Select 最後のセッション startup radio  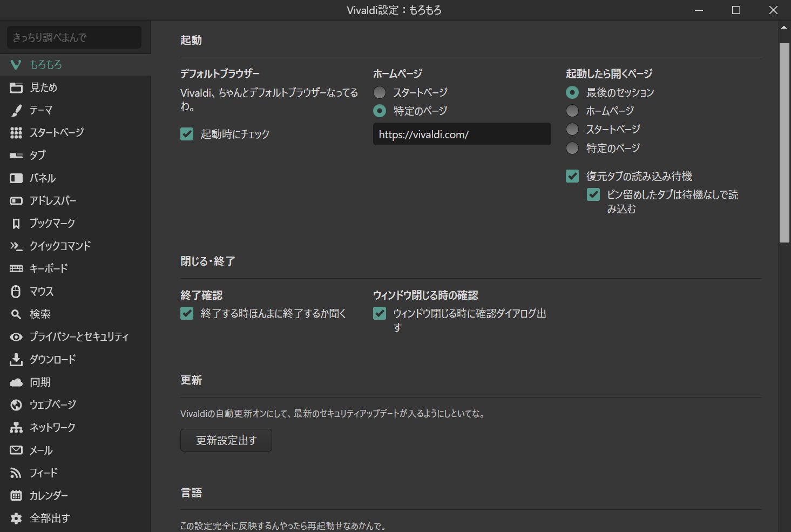point(572,92)
